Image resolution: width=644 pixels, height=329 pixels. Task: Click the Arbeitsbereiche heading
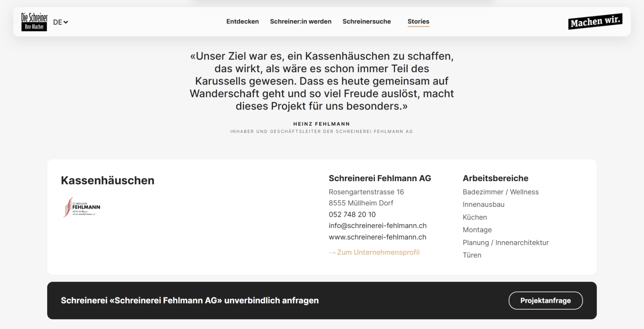click(x=495, y=178)
